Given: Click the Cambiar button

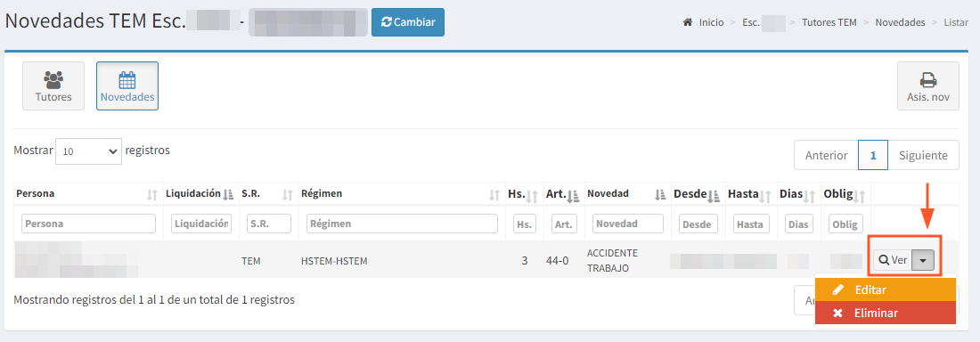Looking at the screenshot, I should coord(407,22).
